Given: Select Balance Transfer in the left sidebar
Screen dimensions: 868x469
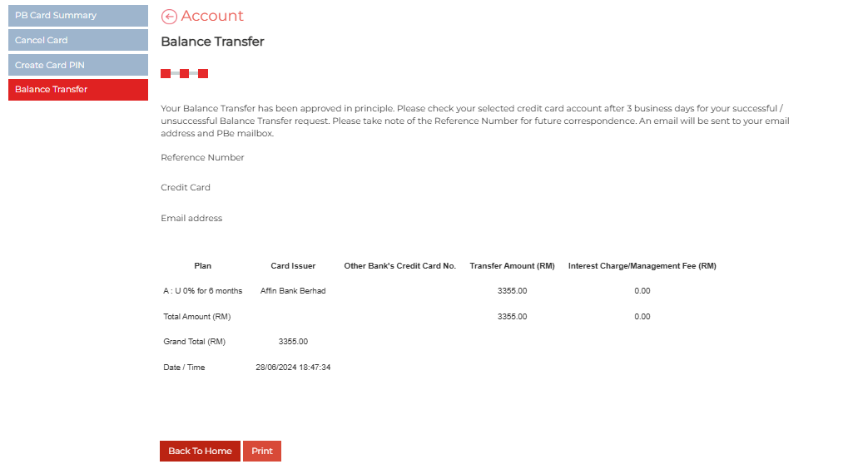Looking at the screenshot, I should (x=78, y=90).
